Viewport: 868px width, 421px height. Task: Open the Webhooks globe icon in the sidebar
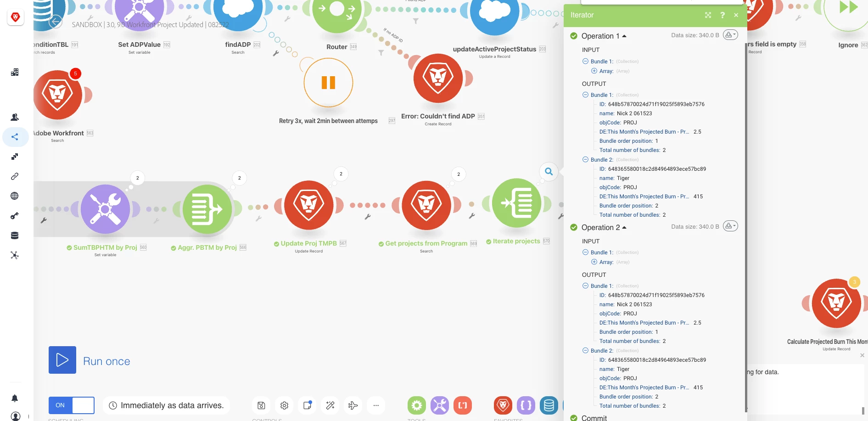[15, 196]
